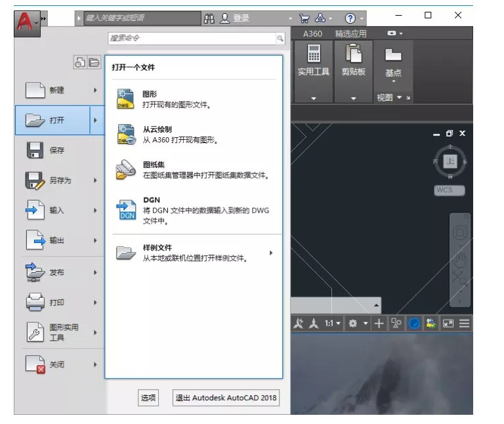Click the binoculars search icon
This screenshot has width=504, height=424.
coord(209,18)
